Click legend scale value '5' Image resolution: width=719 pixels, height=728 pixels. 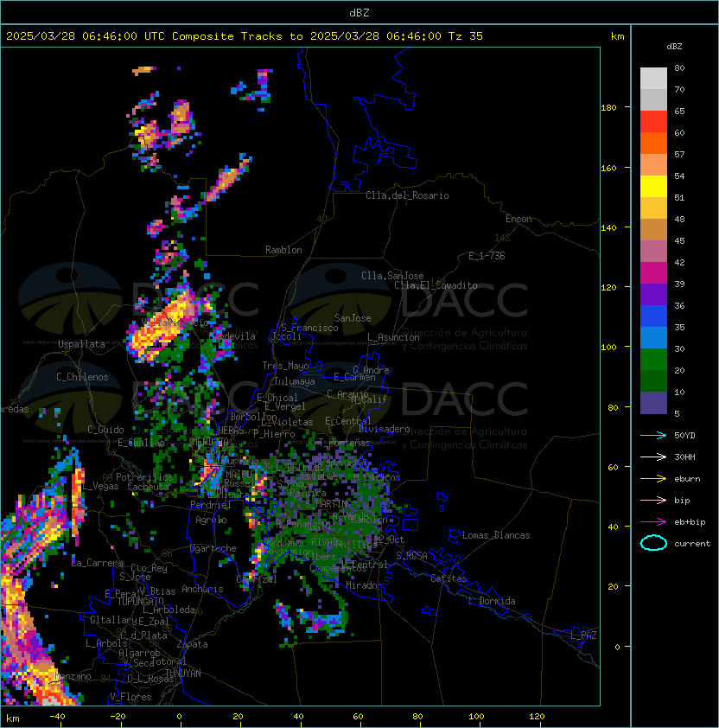(678, 413)
